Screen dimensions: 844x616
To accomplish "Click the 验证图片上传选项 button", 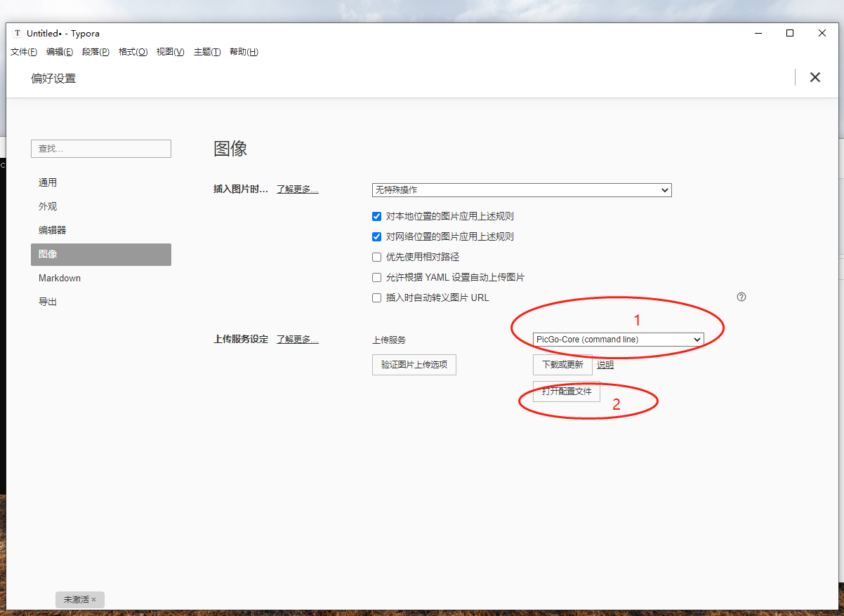I will [414, 365].
